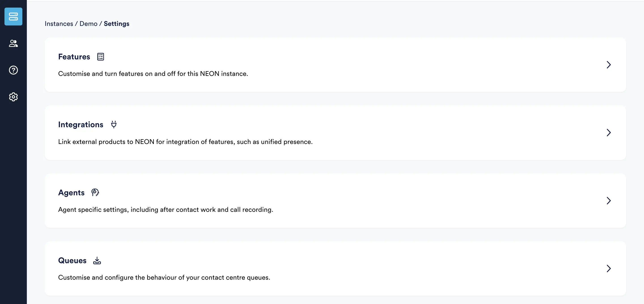The width and height of the screenshot is (644, 304).
Task: Open the Users icon in sidebar
Action: click(x=13, y=44)
